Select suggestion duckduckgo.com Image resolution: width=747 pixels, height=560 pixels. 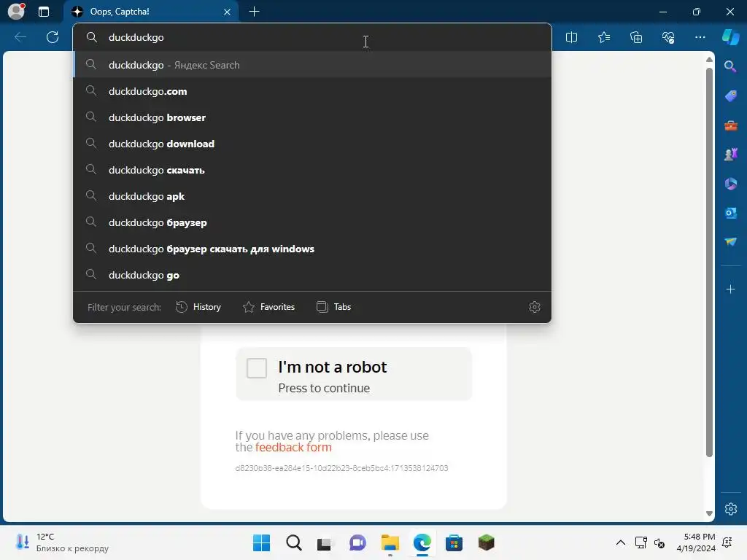coord(312,91)
